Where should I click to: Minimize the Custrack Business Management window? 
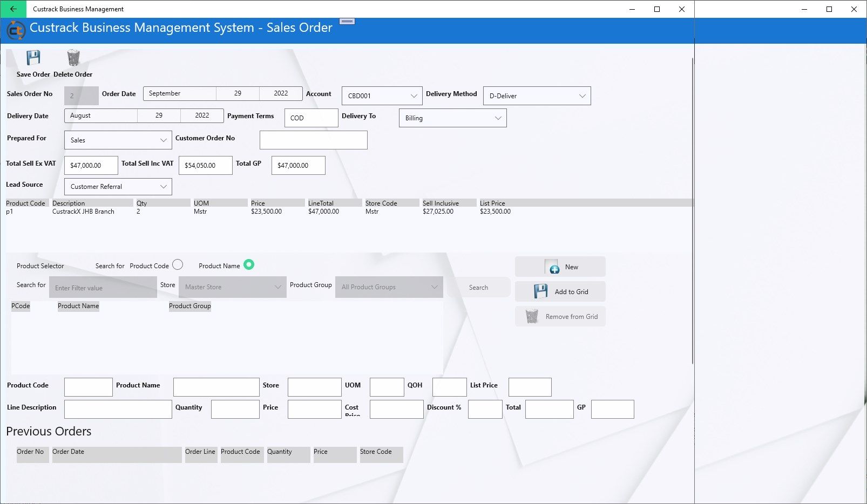pyautogui.click(x=632, y=9)
